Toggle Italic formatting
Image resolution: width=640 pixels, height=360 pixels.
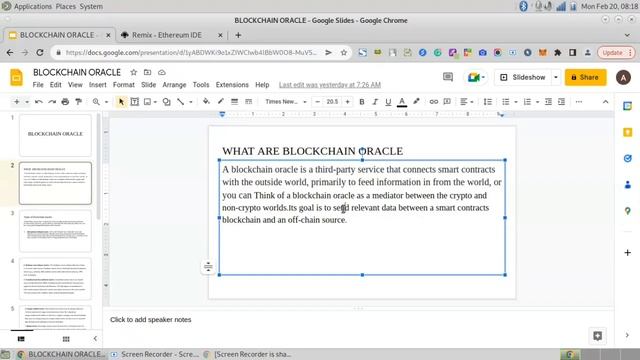(375, 102)
